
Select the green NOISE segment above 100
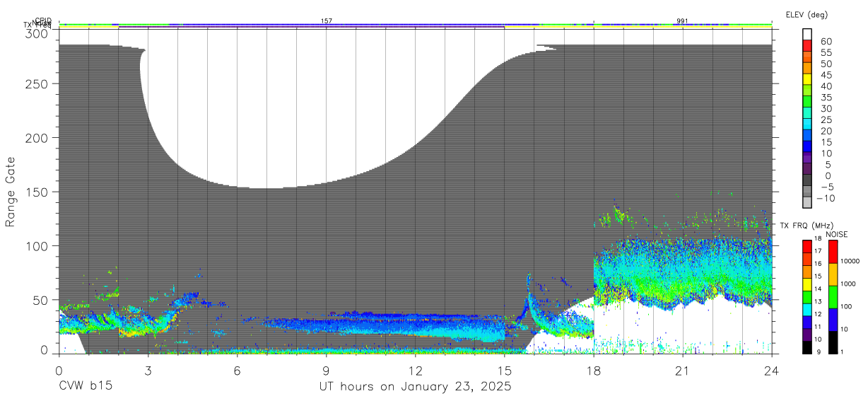click(833, 297)
